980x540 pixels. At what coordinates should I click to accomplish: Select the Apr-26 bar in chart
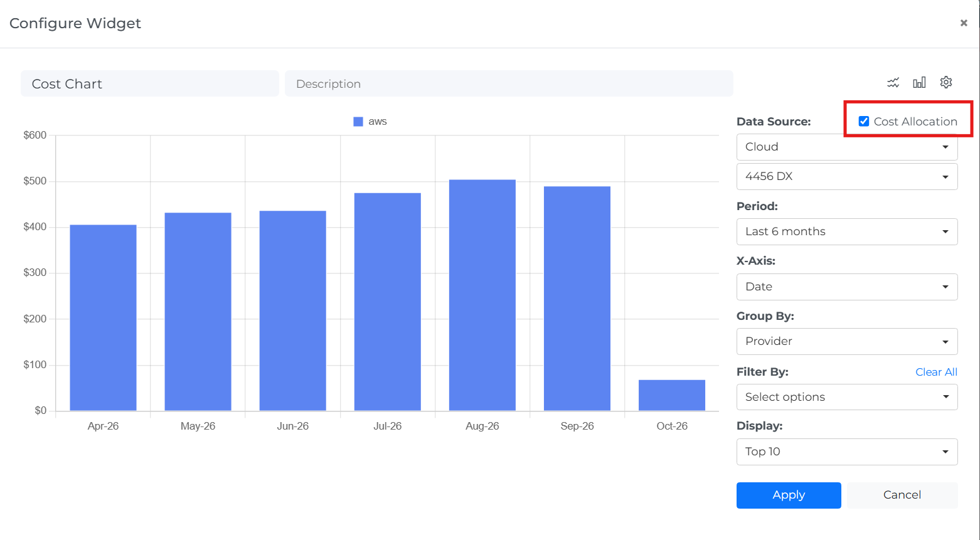click(103, 318)
